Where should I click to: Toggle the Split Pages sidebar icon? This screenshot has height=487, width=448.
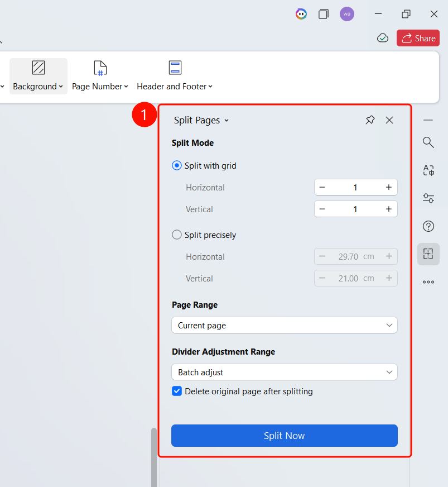(428, 254)
